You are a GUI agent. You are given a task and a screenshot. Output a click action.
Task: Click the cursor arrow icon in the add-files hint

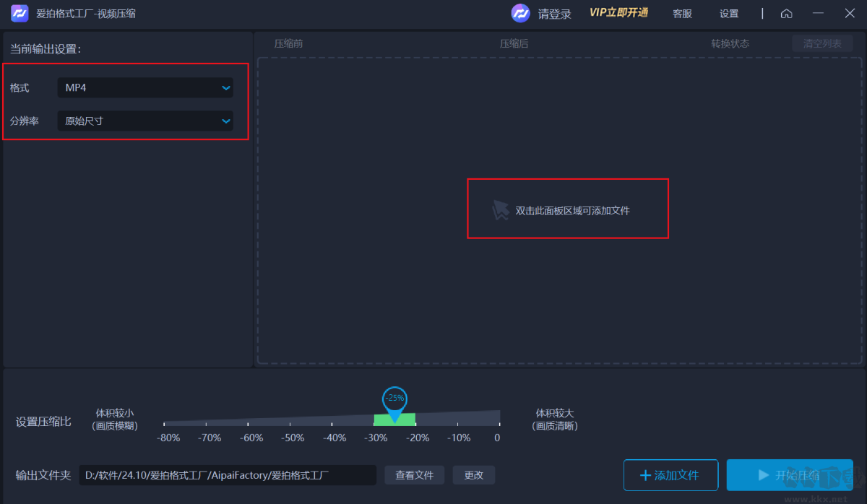500,208
